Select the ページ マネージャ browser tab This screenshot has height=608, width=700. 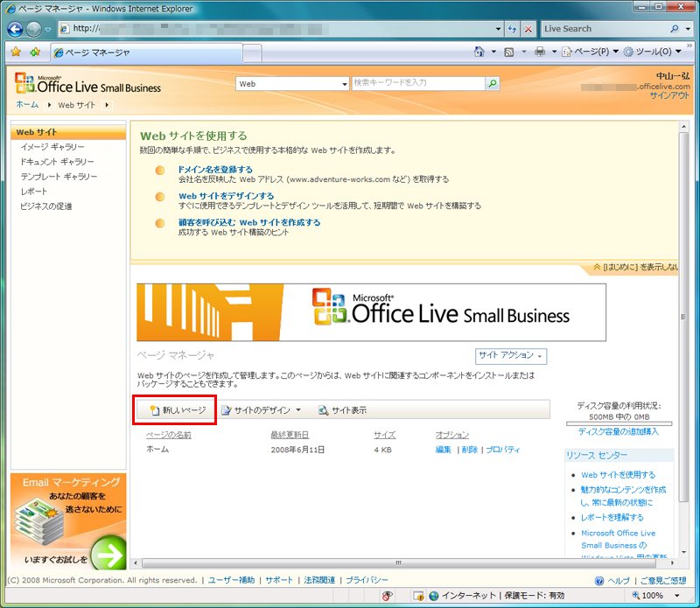(146, 52)
